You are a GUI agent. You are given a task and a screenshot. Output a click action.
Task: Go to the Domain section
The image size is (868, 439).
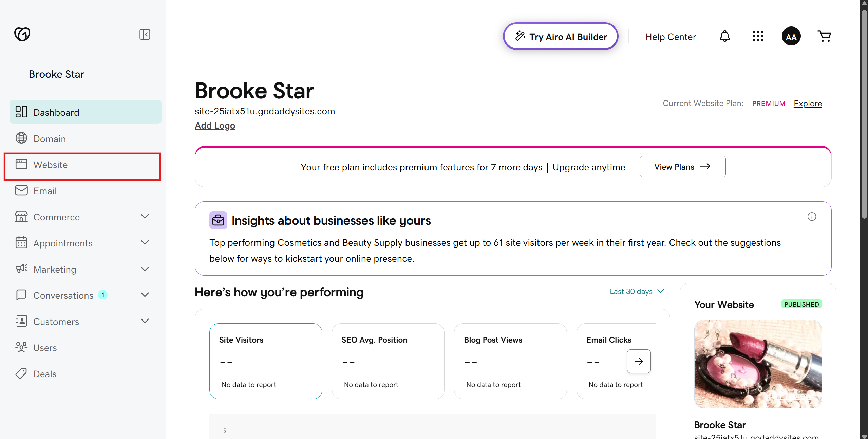[x=86, y=139]
